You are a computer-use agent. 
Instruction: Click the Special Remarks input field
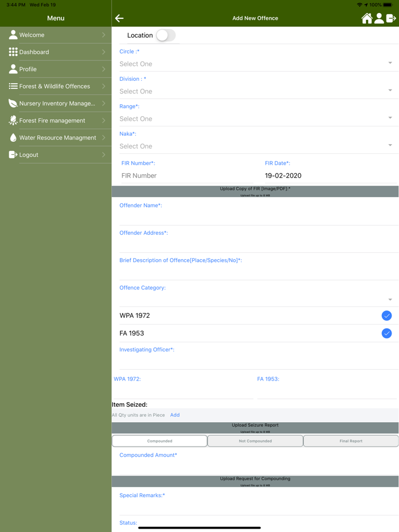(259, 508)
